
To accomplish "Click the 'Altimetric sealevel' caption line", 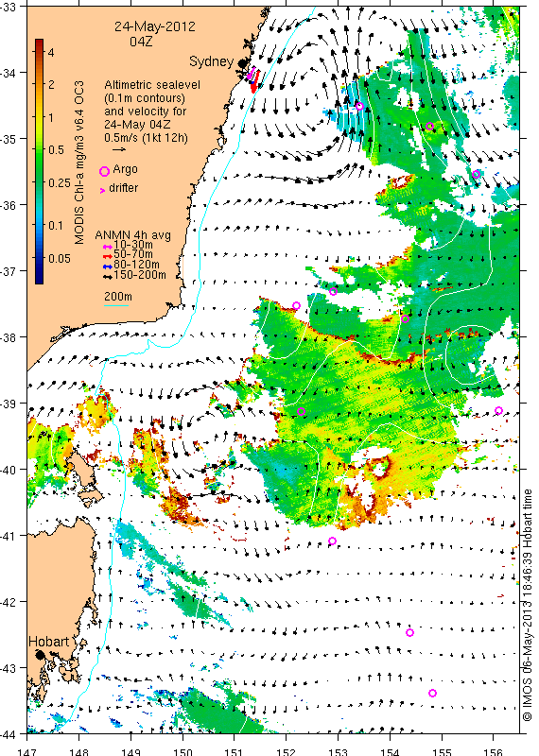I will pos(152,85).
